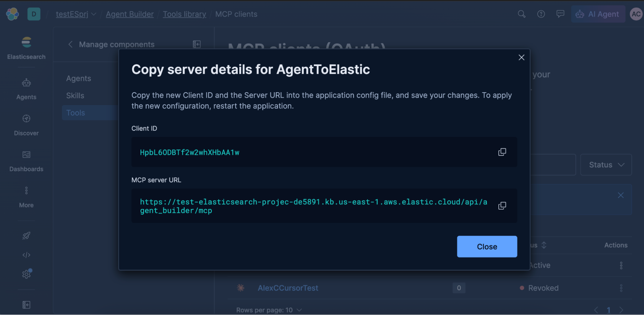Open Discover in the left navigation
This screenshot has width=644, height=315.
point(26,125)
